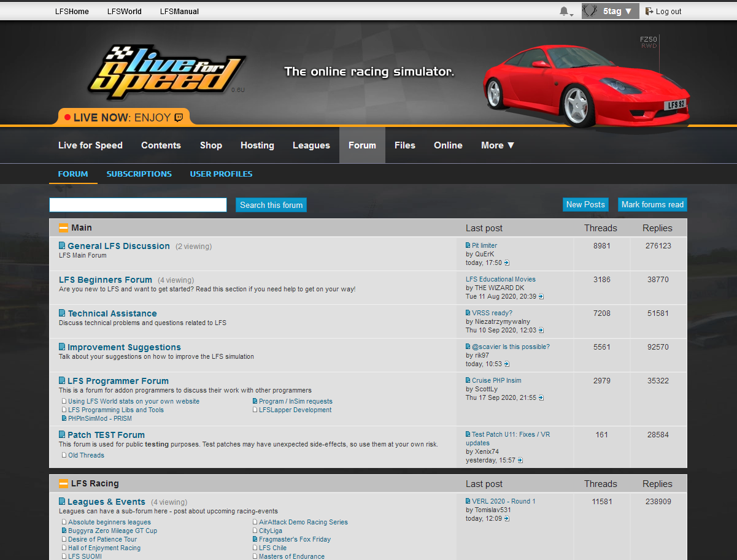Open the VRSS ready? thread link
This screenshot has width=737, height=560.
(x=492, y=313)
